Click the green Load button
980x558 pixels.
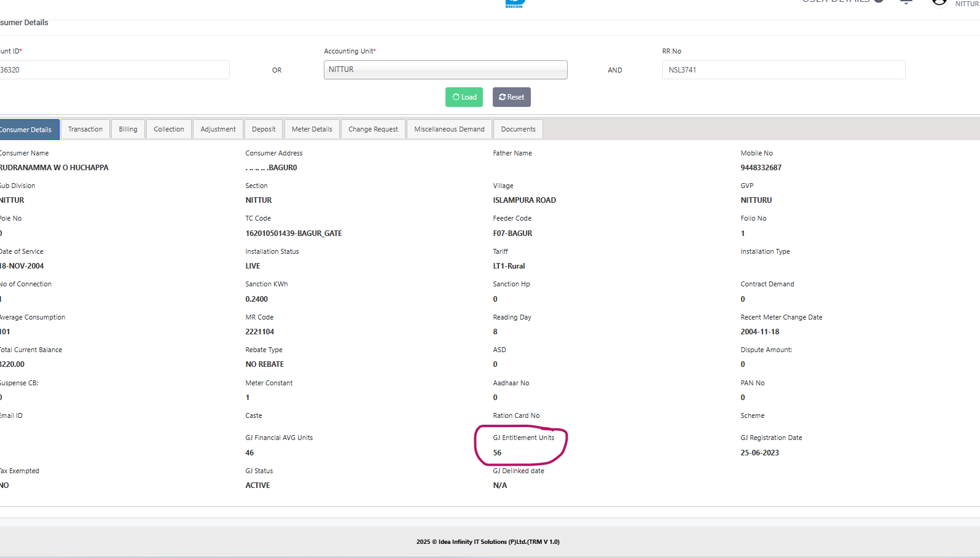coord(464,97)
